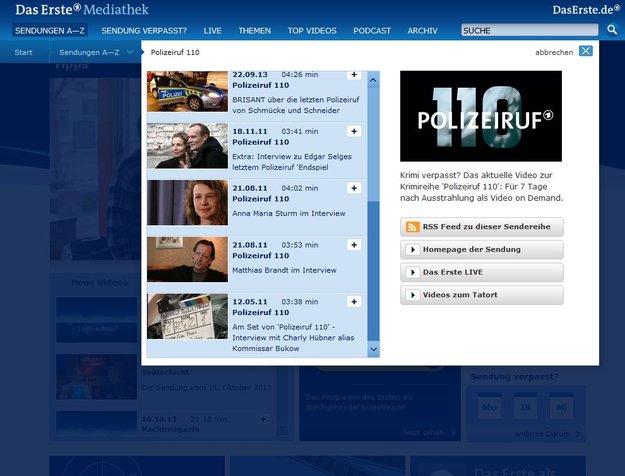Open 'Extra: Interview zu Edgar Selges' description
Viewport: 625px width, 476px height.
tap(292, 162)
